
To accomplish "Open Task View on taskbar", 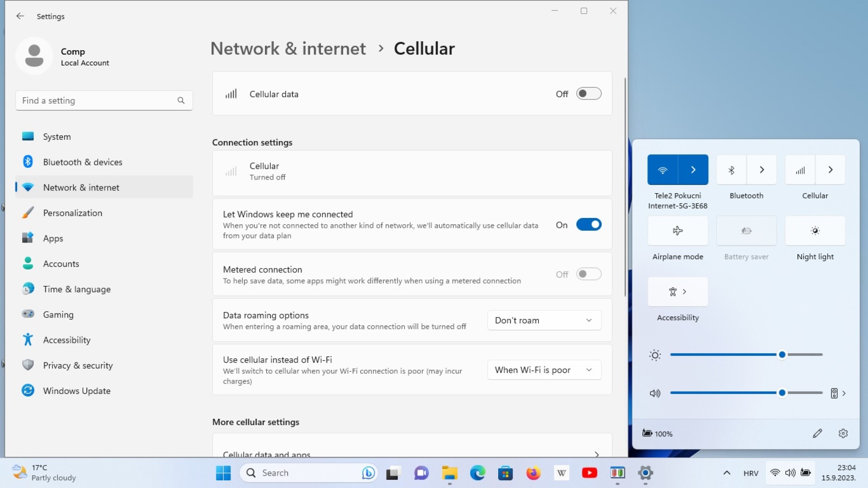I will tap(393, 473).
